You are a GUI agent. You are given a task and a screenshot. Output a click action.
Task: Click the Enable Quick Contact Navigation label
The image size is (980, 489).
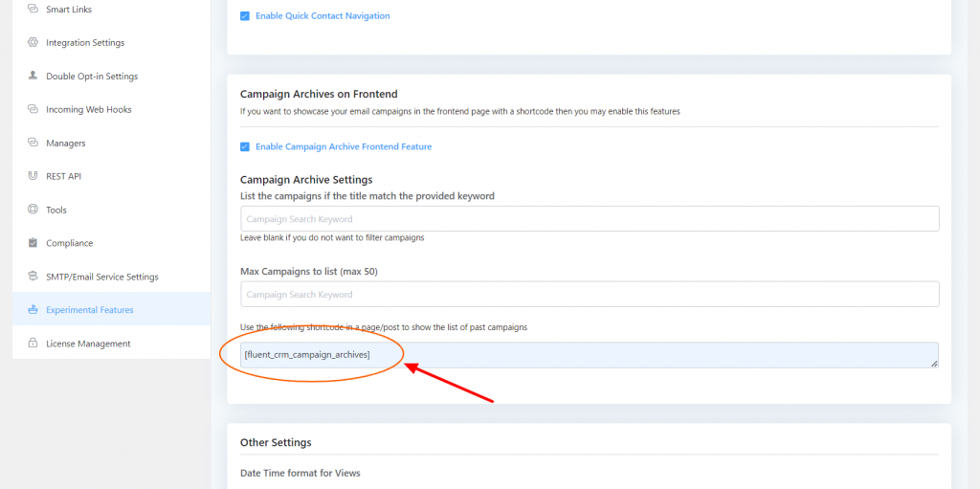323,16
